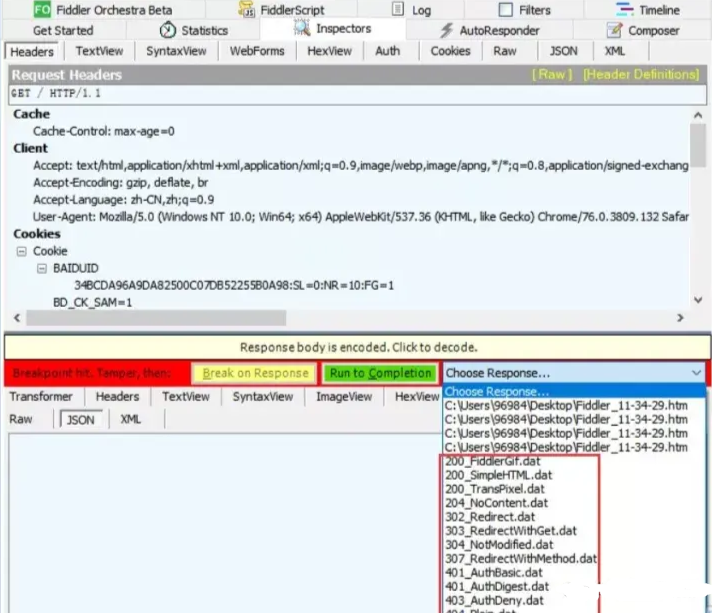This screenshot has height=613, width=712.
Task: Select the Accept-Language header row
Action: (x=124, y=200)
